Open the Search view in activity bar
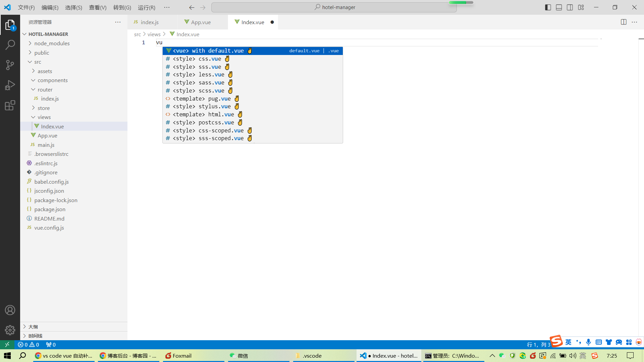The width and height of the screenshot is (644, 362). tap(10, 45)
